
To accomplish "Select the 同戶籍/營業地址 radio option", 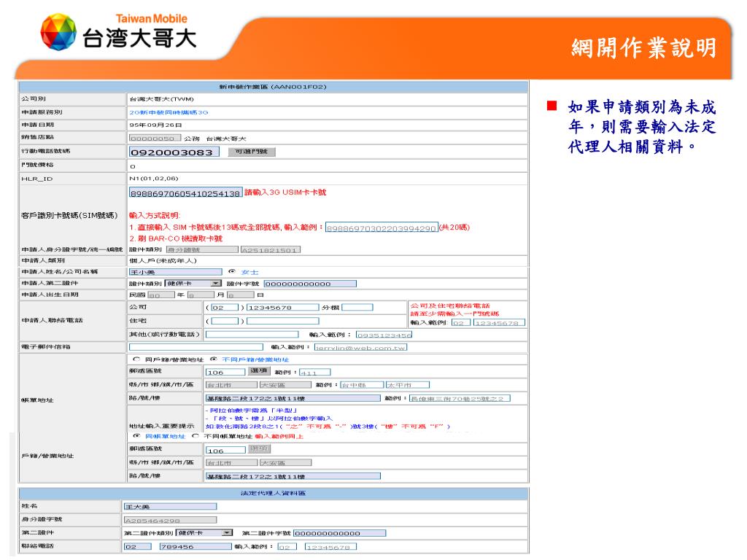I will point(136,359).
